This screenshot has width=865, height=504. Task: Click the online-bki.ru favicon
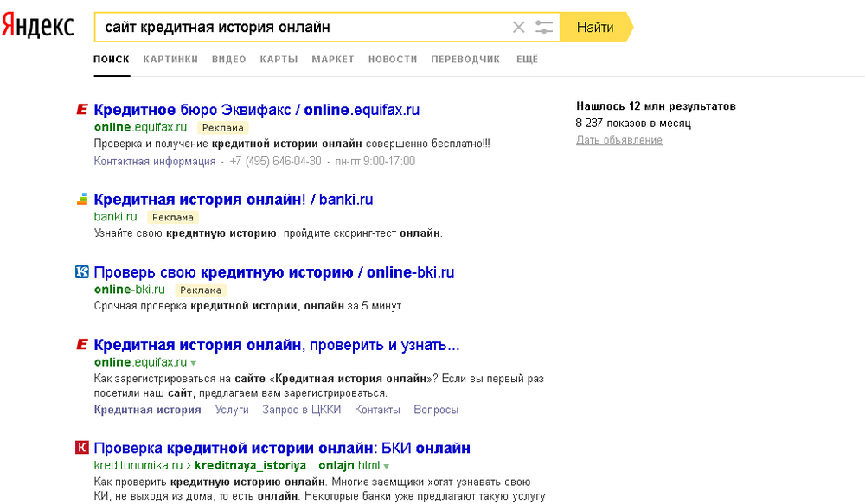point(81,271)
